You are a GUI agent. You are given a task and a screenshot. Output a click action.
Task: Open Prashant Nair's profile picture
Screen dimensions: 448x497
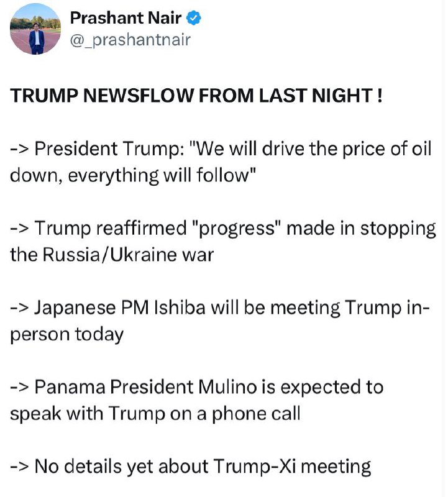click(x=35, y=29)
